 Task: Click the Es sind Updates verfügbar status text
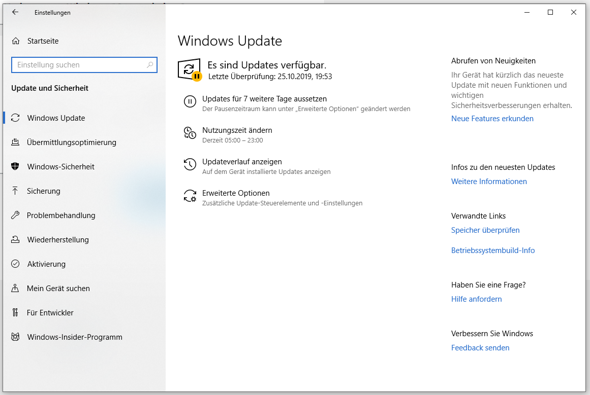(x=266, y=65)
